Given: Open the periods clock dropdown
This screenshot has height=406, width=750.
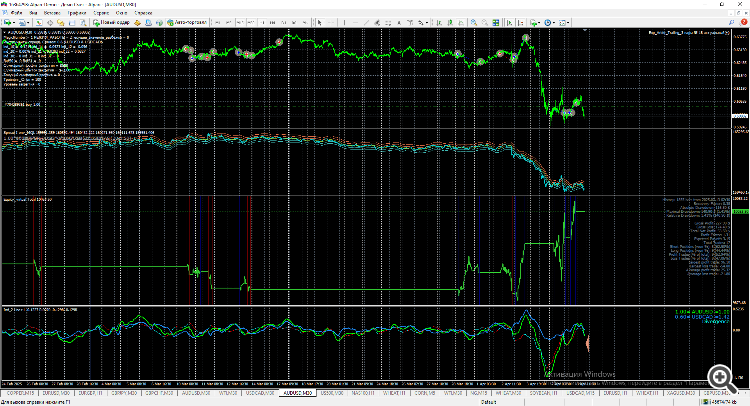Looking at the screenshot, I should pos(550,22).
